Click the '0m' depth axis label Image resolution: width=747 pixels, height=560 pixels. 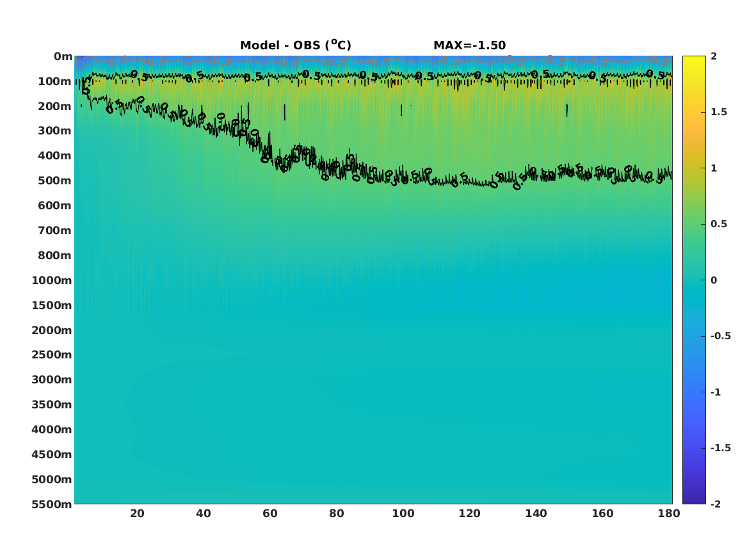coord(63,57)
